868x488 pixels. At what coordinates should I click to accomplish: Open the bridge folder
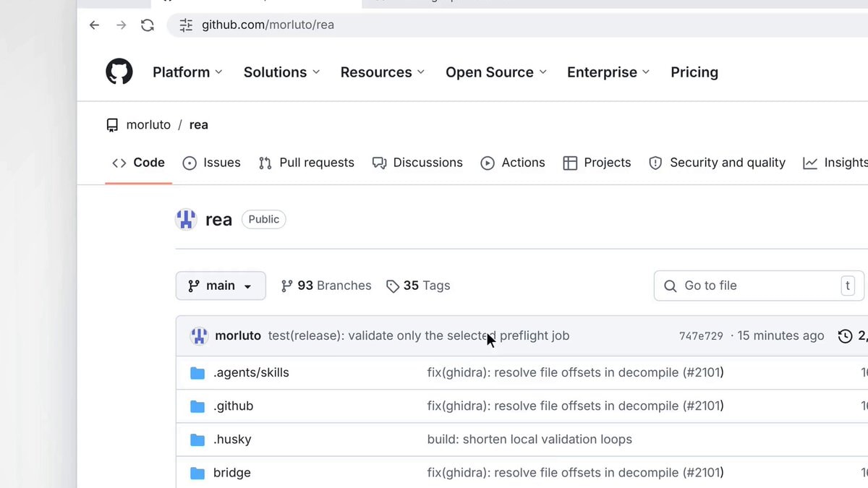pyautogui.click(x=232, y=473)
